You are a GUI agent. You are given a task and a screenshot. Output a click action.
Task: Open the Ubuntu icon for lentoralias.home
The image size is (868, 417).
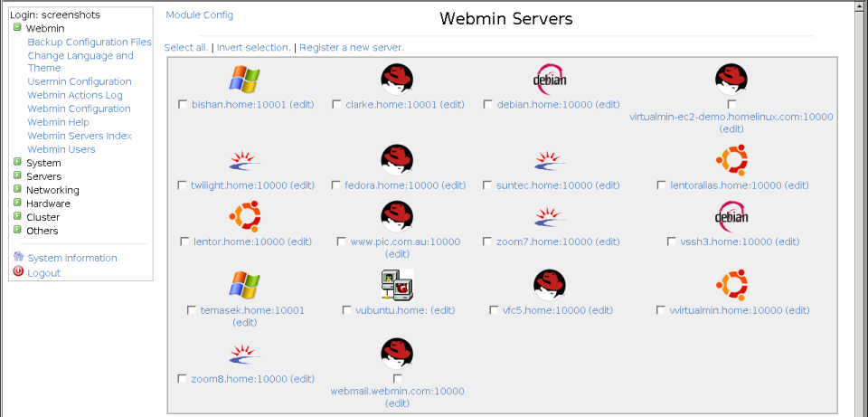tap(731, 161)
